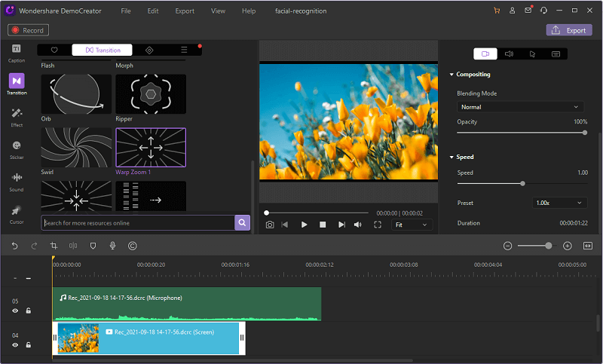The image size is (603, 364).
Task: Toggle fullscreen preview
Action: pos(378,225)
